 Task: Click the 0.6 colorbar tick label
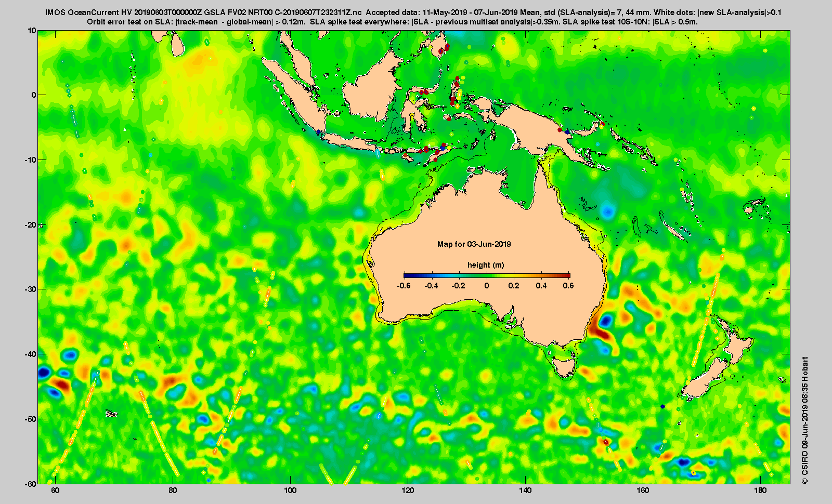pos(568,286)
